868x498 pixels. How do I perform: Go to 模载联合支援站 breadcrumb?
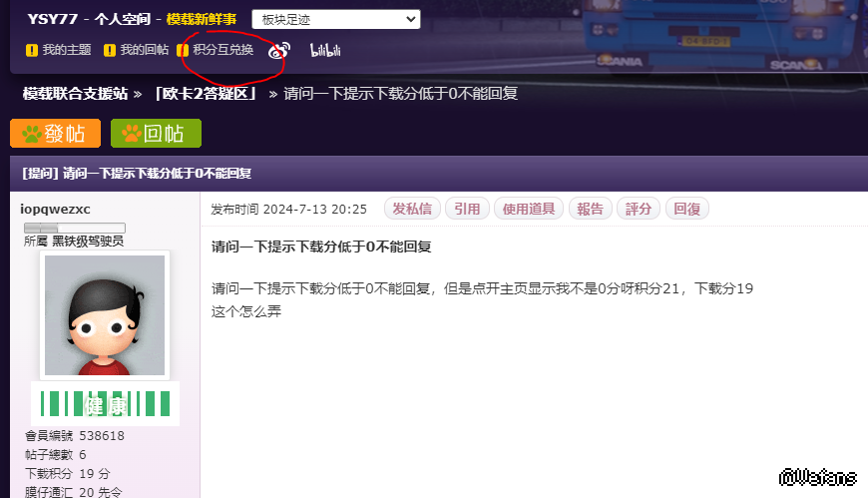pos(75,94)
